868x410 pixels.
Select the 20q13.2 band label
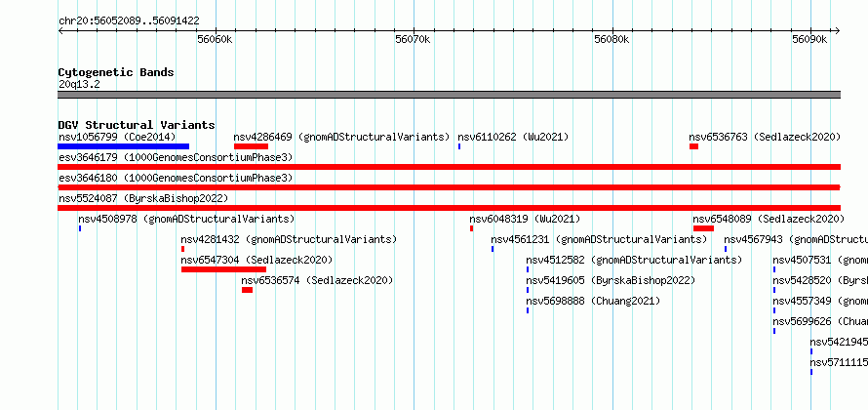point(79,84)
